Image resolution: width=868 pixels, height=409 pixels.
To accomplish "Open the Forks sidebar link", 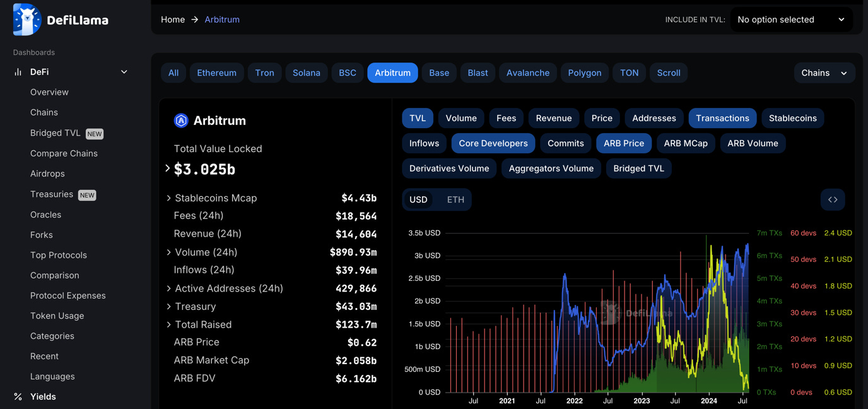I will coord(42,235).
